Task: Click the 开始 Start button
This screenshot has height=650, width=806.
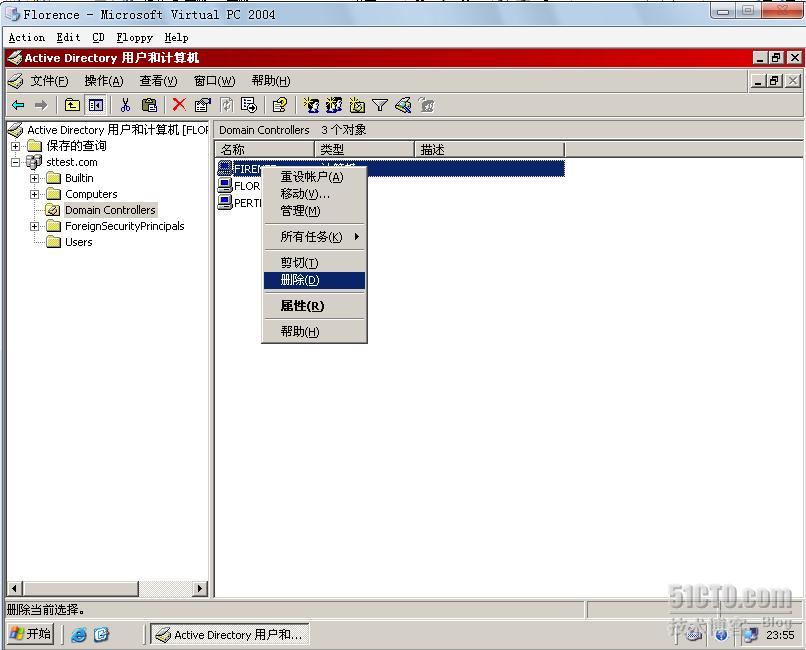Action: [31, 634]
